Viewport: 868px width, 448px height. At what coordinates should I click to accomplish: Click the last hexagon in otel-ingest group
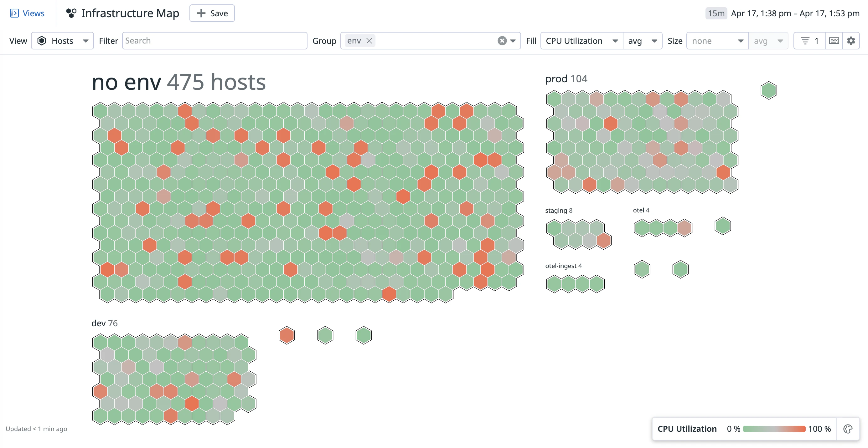click(x=597, y=284)
